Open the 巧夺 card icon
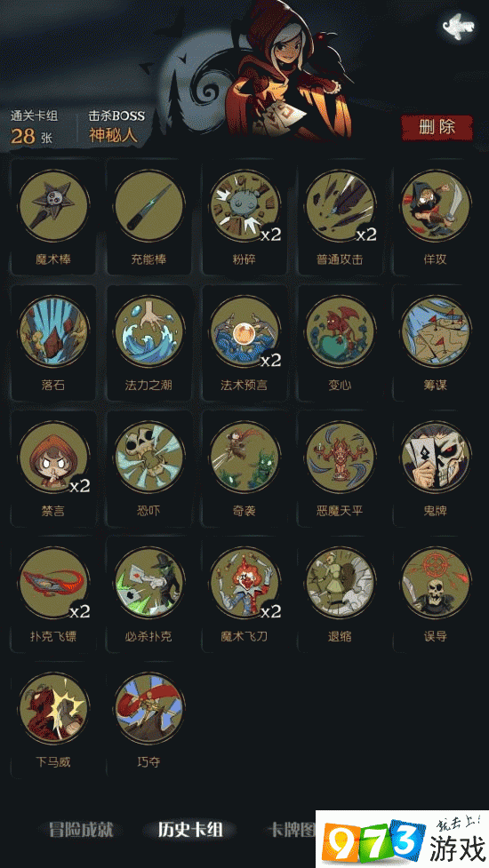The width and height of the screenshot is (489, 868). pos(149,709)
